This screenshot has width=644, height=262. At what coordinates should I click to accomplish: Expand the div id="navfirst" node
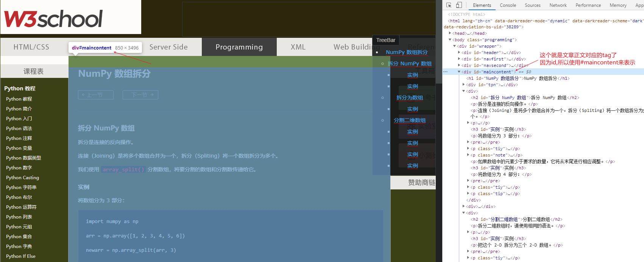(x=459, y=59)
